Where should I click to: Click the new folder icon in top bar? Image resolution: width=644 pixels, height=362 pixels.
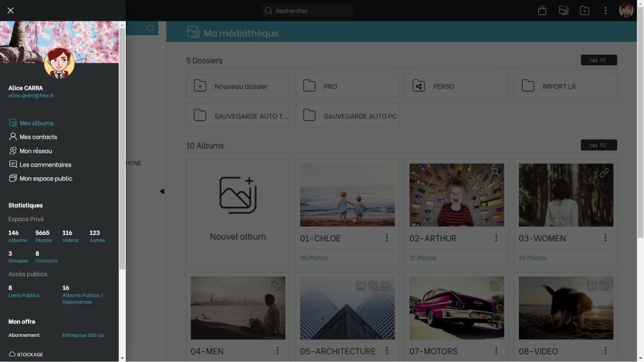pyautogui.click(x=584, y=11)
